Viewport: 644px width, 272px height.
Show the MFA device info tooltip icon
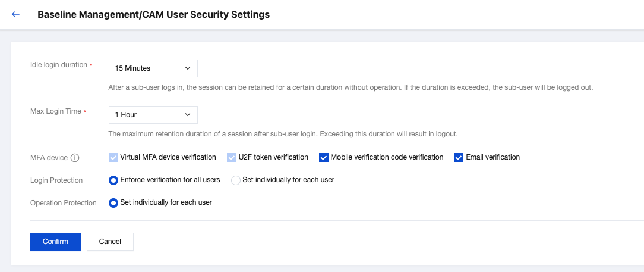tap(75, 158)
